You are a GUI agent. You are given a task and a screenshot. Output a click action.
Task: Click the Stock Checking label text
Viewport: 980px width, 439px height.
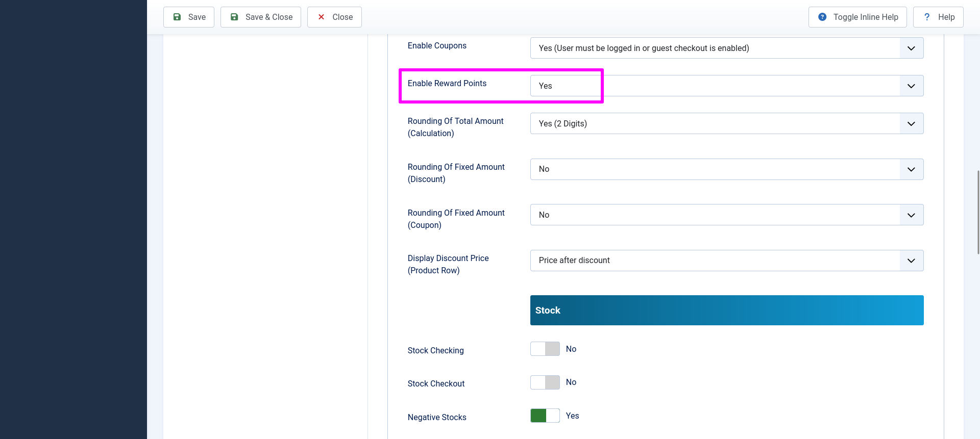coord(435,350)
